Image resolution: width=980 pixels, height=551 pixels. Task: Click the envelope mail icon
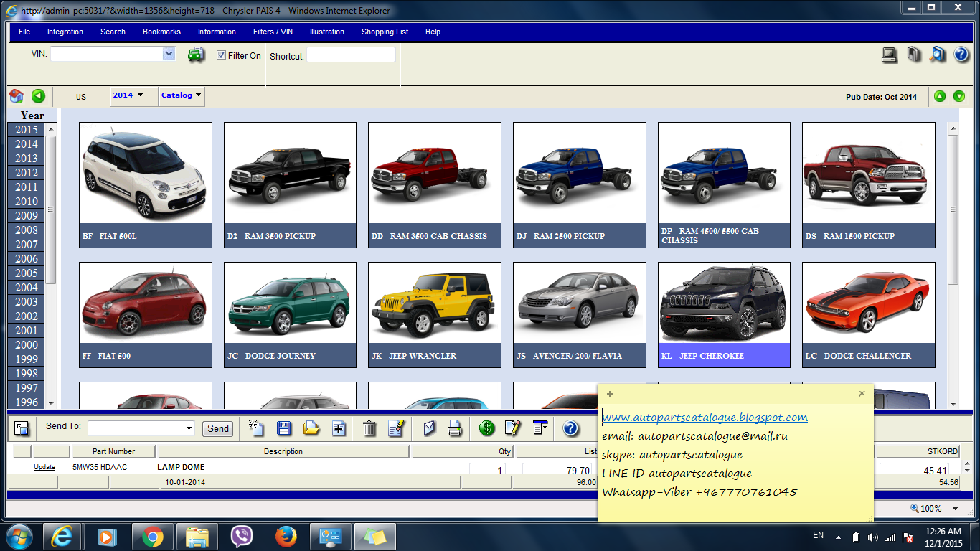pos(429,428)
